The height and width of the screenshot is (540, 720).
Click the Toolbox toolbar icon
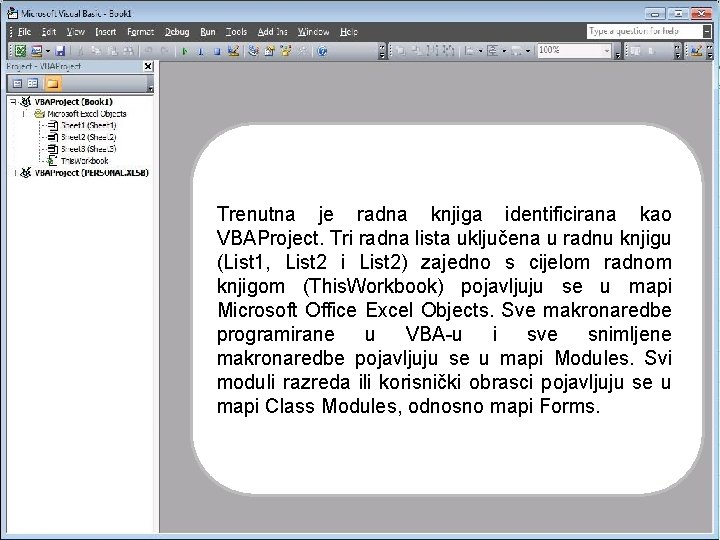click(302, 51)
